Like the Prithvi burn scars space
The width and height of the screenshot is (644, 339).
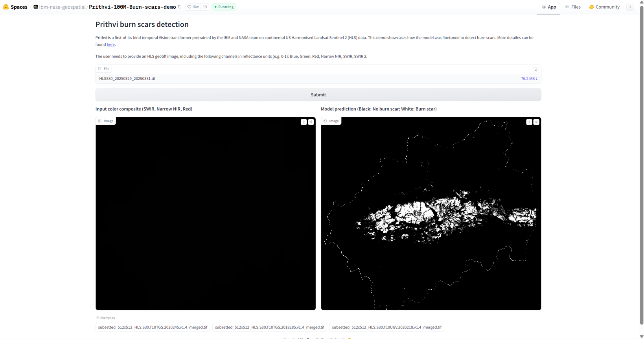tap(193, 7)
